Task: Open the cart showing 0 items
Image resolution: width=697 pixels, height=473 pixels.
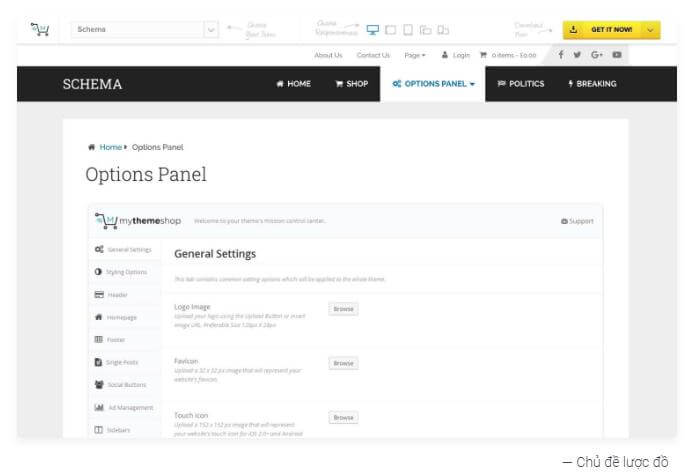Action: (508, 55)
